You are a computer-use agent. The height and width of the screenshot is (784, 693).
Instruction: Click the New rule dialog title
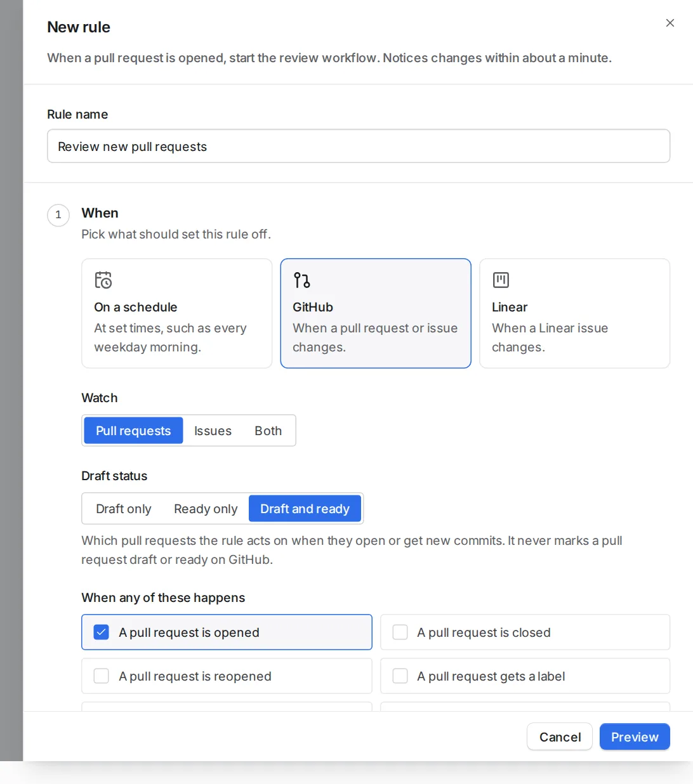(x=79, y=27)
